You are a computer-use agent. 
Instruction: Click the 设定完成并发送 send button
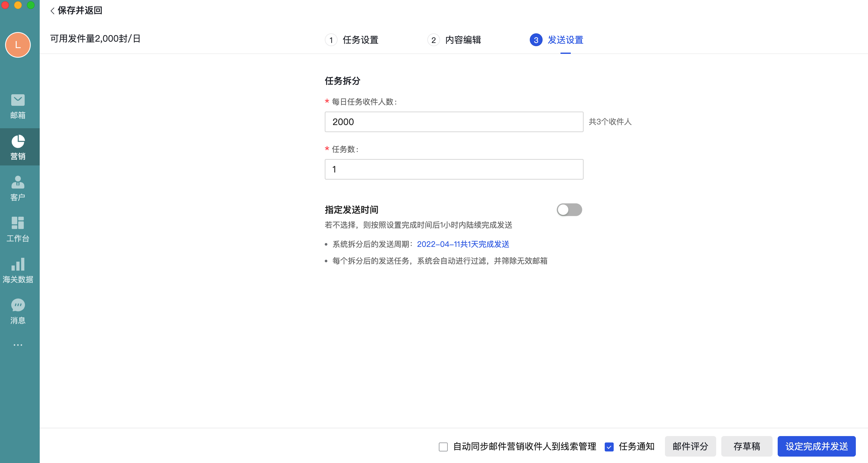[x=816, y=446]
